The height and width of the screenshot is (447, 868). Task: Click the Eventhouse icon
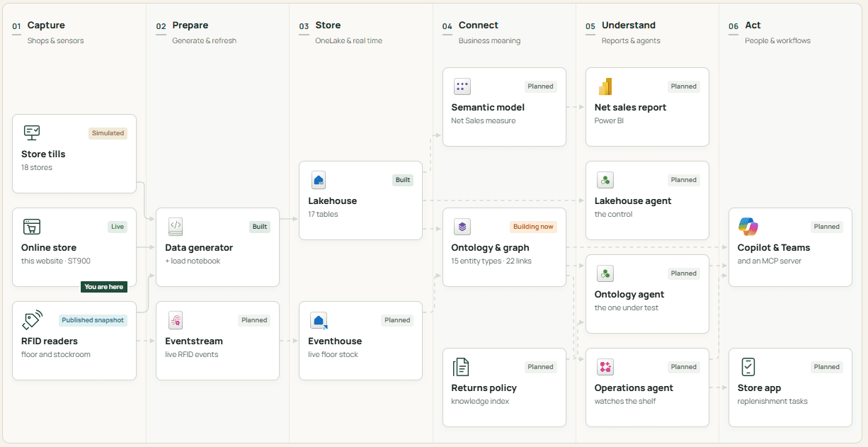coord(319,320)
